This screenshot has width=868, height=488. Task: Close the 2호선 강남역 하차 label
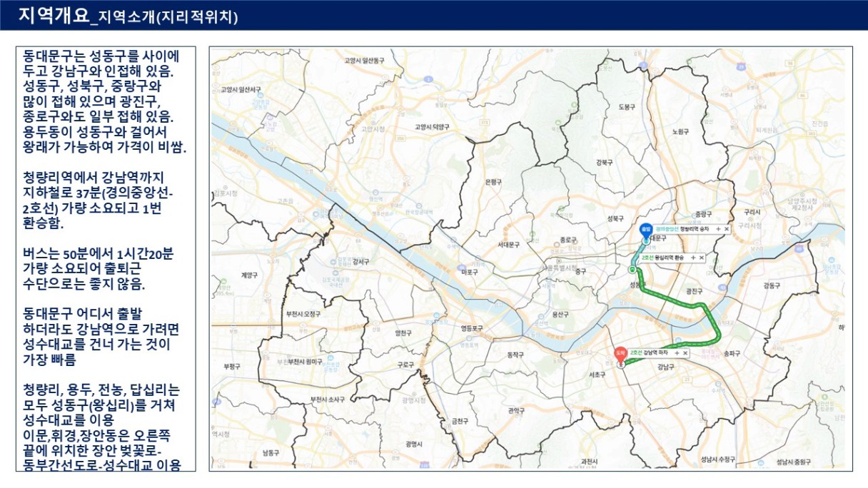coord(685,352)
